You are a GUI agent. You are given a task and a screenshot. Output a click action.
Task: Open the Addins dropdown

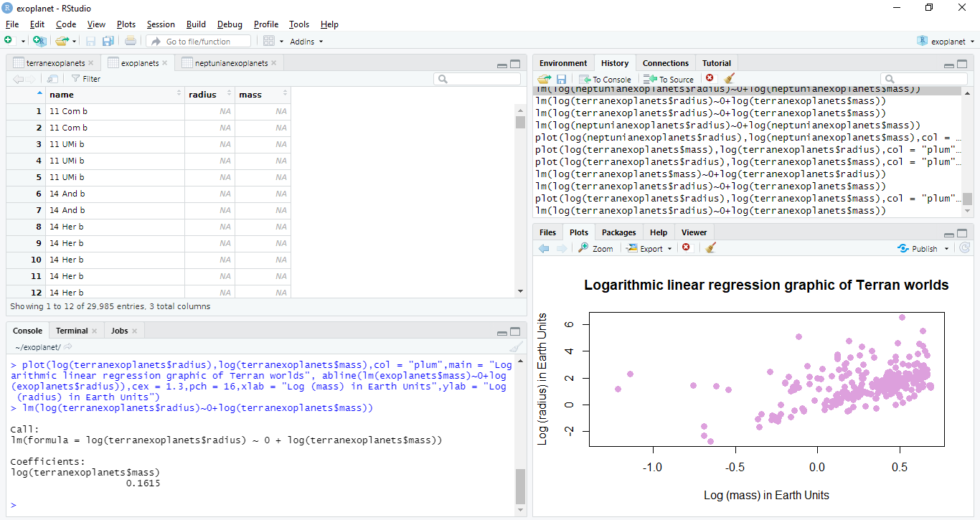click(x=306, y=42)
